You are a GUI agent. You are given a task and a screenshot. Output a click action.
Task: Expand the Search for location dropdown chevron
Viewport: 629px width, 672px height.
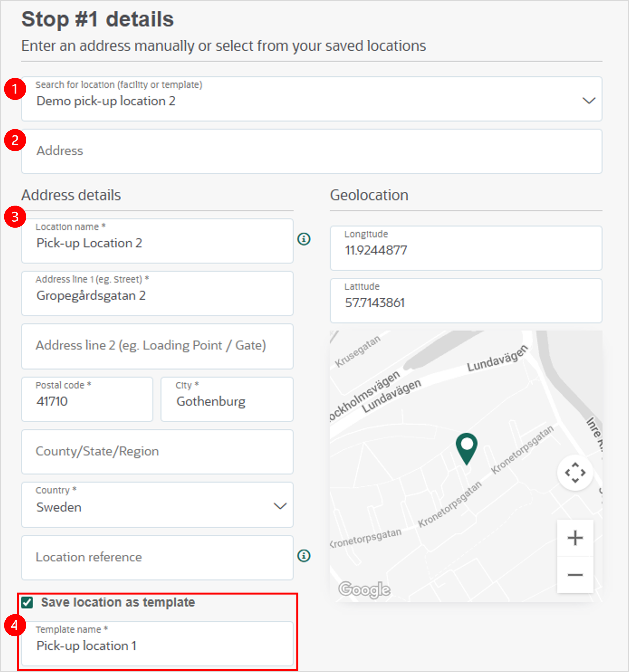point(589,100)
